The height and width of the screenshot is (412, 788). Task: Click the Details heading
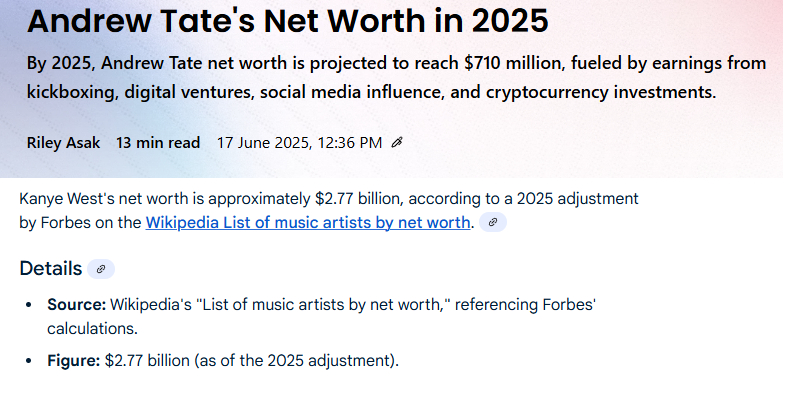pos(50,269)
